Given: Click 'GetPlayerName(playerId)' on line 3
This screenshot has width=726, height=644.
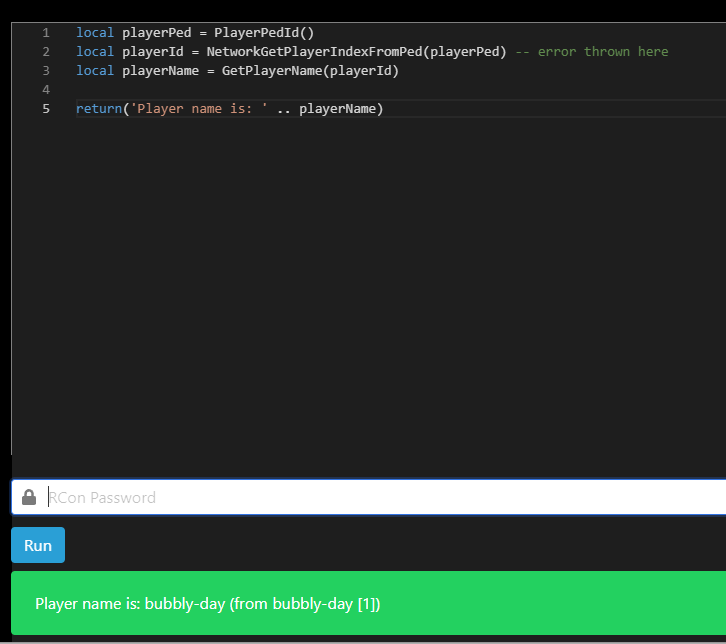Looking at the screenshot, I should coord(310,71).
